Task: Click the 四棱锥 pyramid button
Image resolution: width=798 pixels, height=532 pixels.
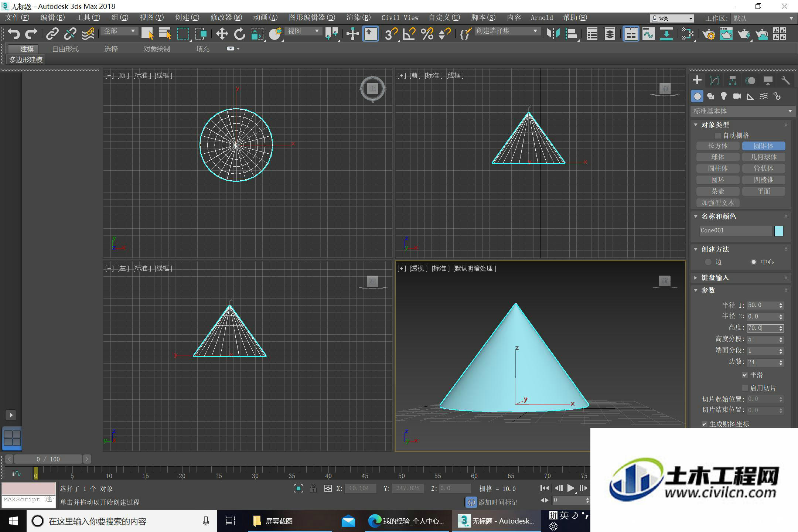Action: [x=764, y=180]
